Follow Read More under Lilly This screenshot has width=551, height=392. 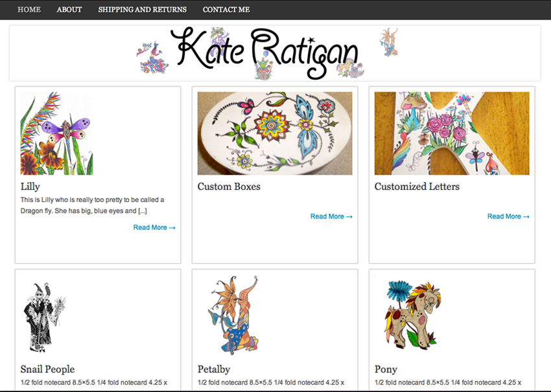coord(154,227)
